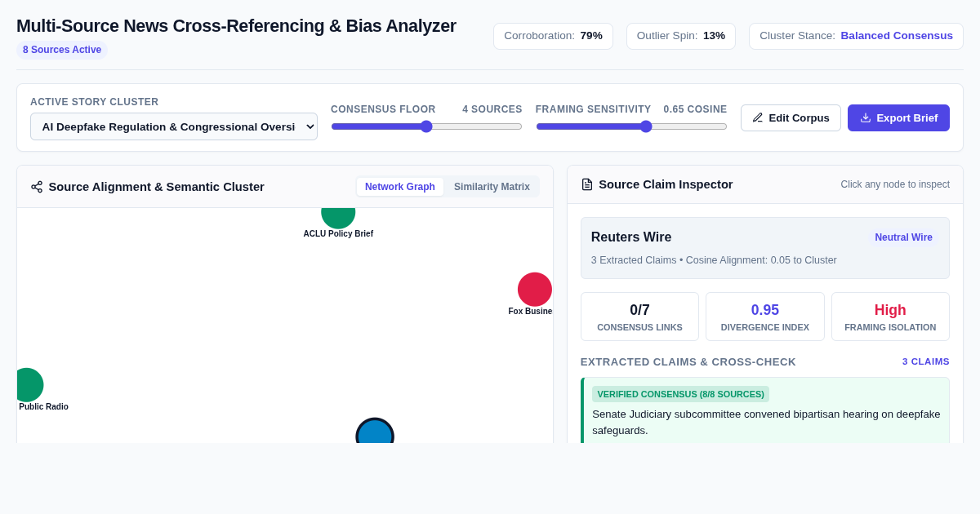This screenshot has width=980, height=514.
Task: Click the 0/7 Consensus Links card
Action: coord(639,317)
